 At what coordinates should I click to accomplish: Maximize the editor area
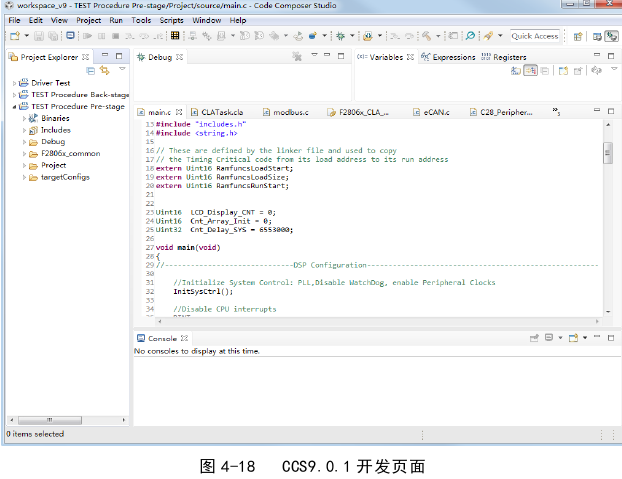pyautogui.click(x=611, y=111)
